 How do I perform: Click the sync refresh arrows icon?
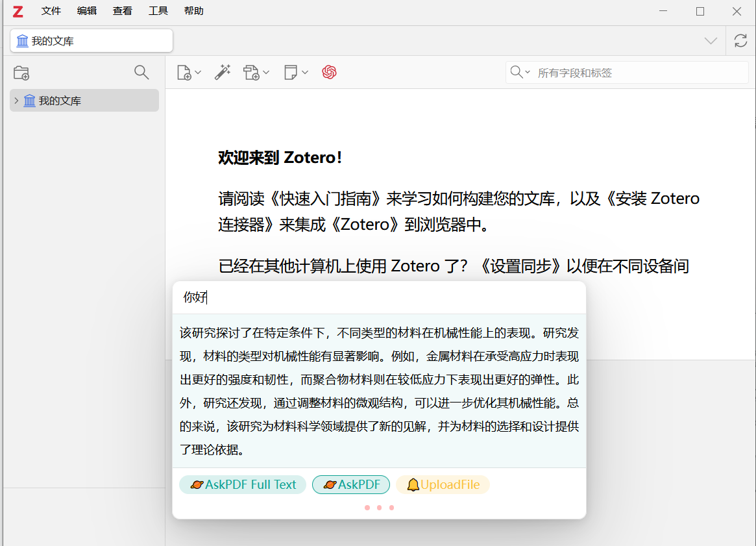click(x=740, y=41)
